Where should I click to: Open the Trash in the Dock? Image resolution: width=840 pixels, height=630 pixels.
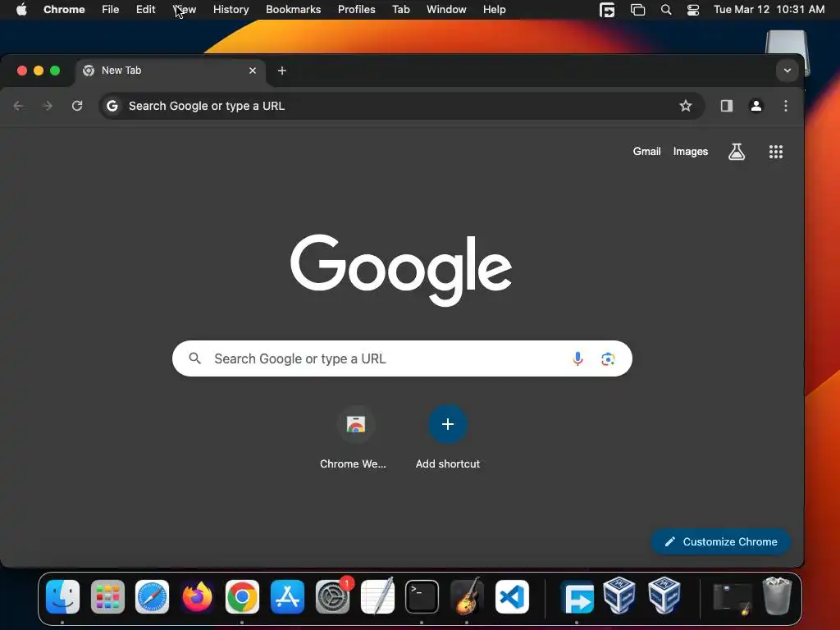click(x=777, y=596)
